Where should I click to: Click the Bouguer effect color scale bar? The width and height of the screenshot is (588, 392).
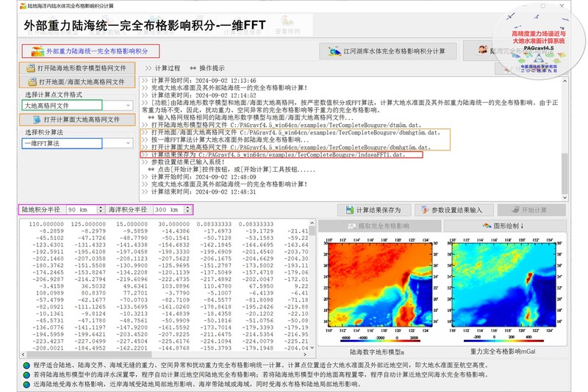click(x=503, y=341)
